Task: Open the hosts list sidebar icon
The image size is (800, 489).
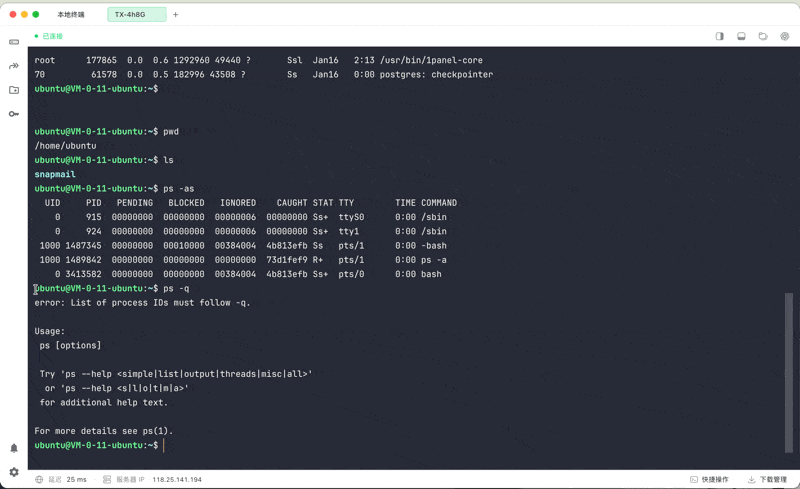Action: [14, 42]
